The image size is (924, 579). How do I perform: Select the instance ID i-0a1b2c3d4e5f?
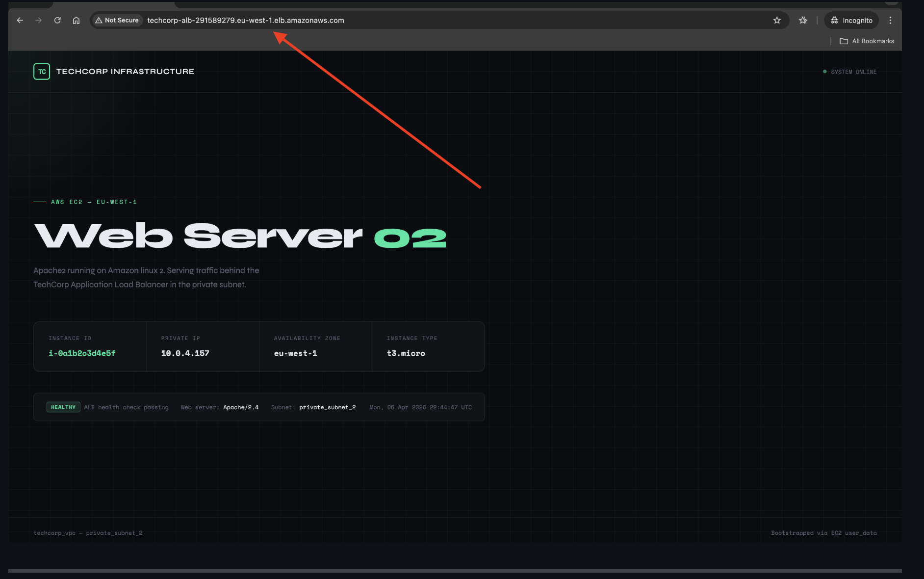82,353
